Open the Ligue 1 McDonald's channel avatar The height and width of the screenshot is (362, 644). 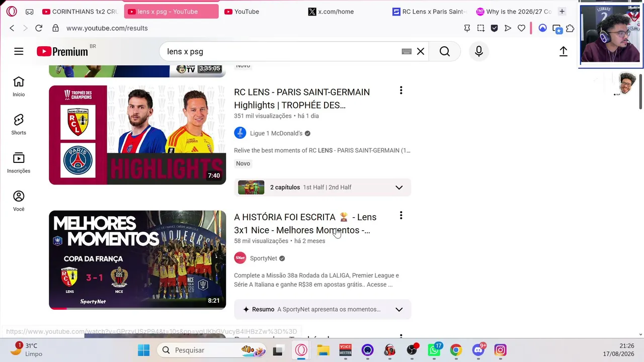[240, 133]
